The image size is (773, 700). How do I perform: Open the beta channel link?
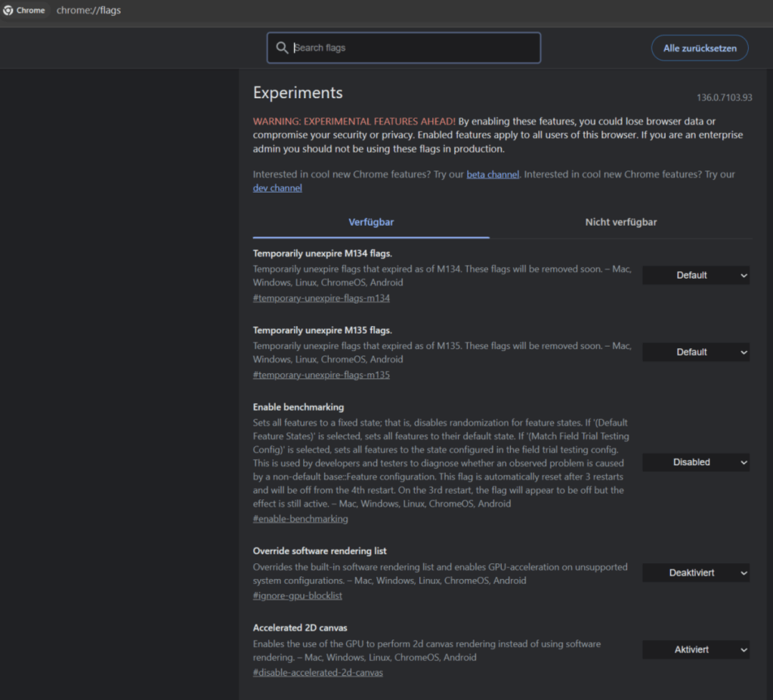(x=493, y=174)
